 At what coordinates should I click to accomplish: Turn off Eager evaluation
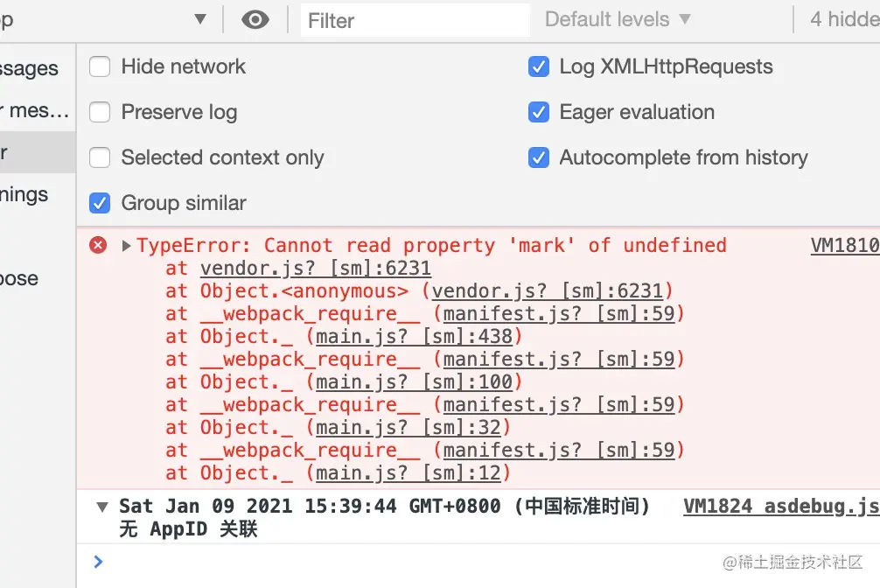click(539, 112)
